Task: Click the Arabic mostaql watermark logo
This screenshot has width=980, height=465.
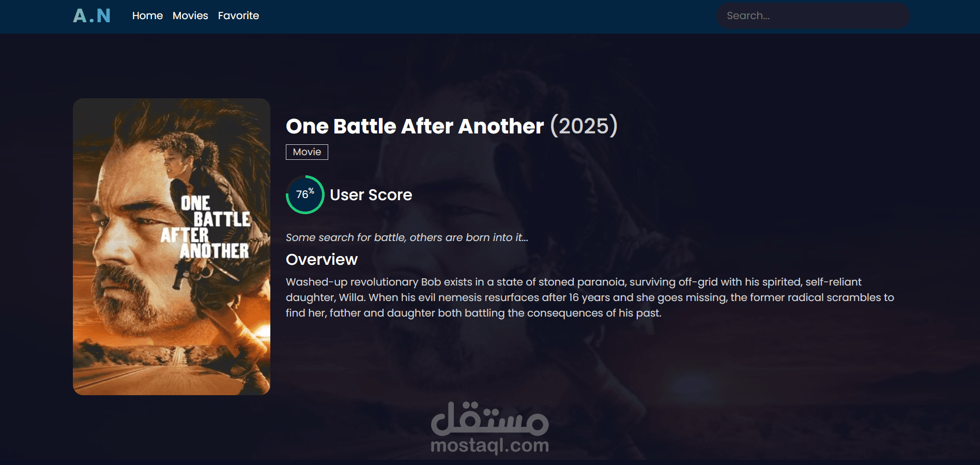Action: point(490,418)
